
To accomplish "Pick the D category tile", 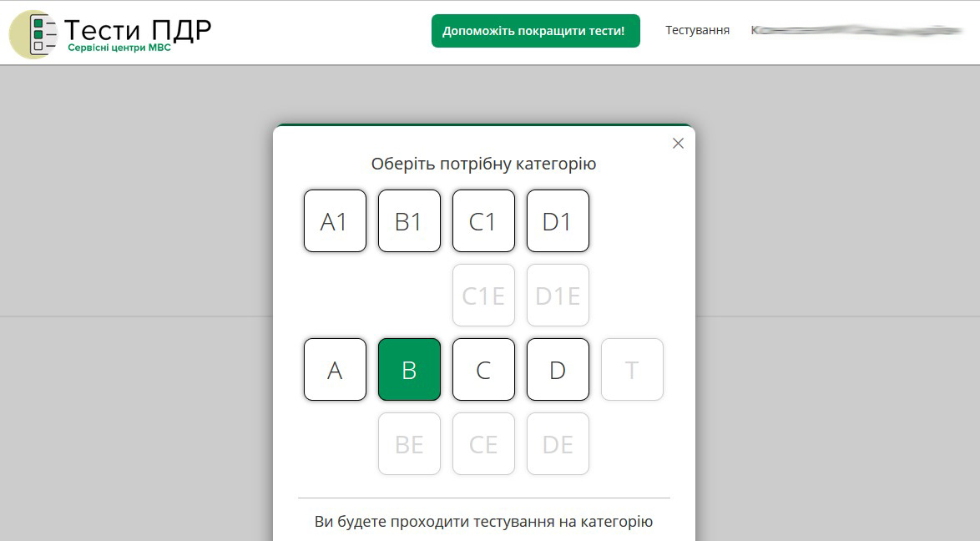I will pos(558,370).
